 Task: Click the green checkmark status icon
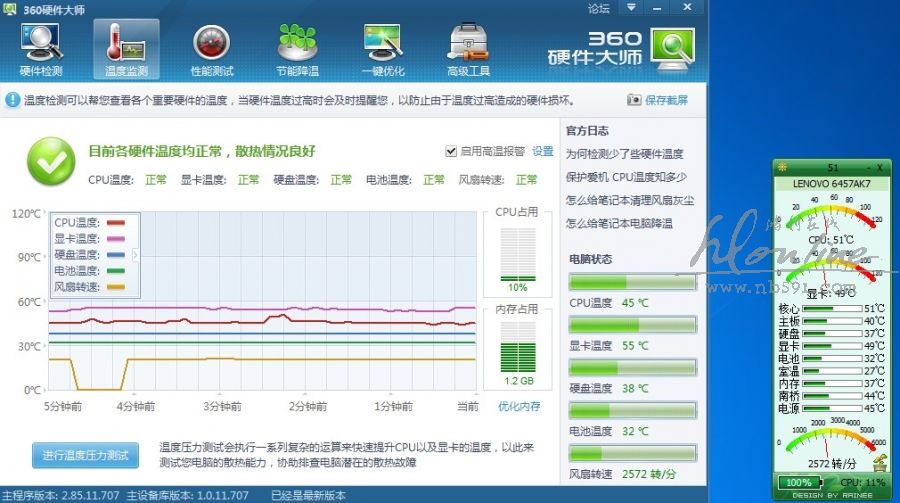tap(51, 161)
